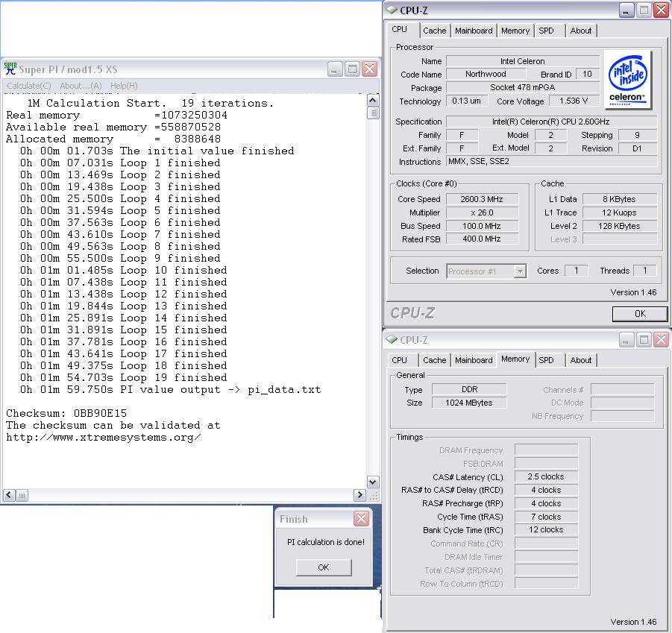Open the About...(A) menu in Super PI
Viewport: 672px width, 633px height.
click(81, 86)
